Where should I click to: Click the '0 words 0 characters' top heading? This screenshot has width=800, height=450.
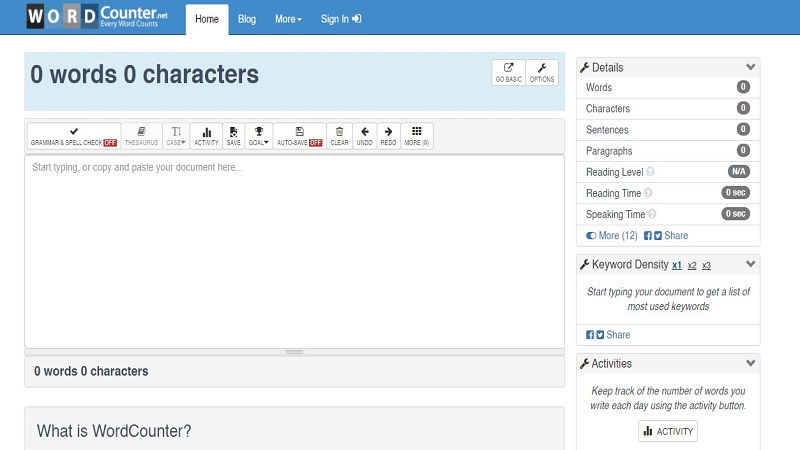pos(144,74)
